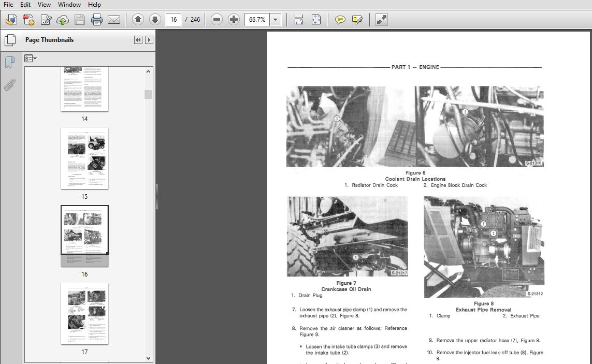Go to next page arrow
This screenshot has width=592, height=364.
(155, 20)
